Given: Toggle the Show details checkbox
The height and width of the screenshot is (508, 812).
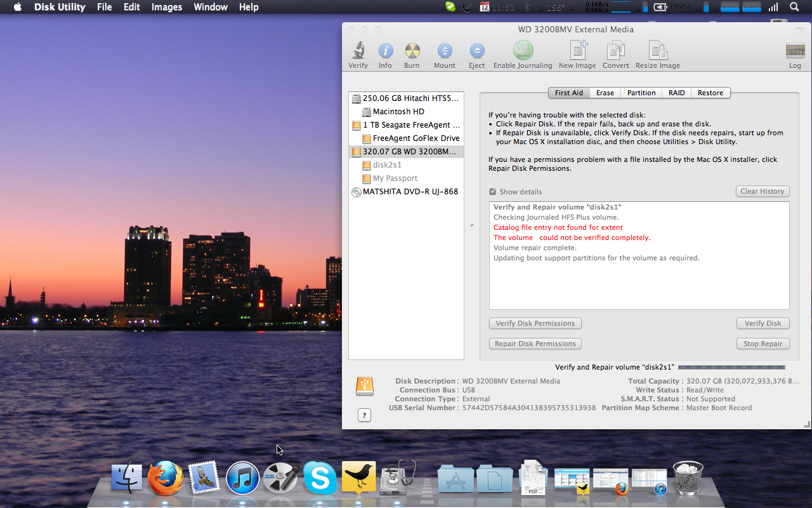Looking at the screenshot, I should [x=492, y=192].
